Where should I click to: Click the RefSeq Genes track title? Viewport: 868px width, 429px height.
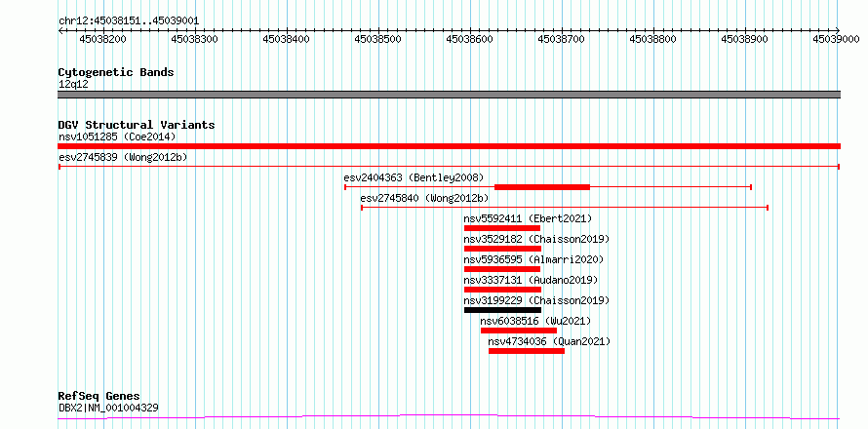click(x=99, y=396)
